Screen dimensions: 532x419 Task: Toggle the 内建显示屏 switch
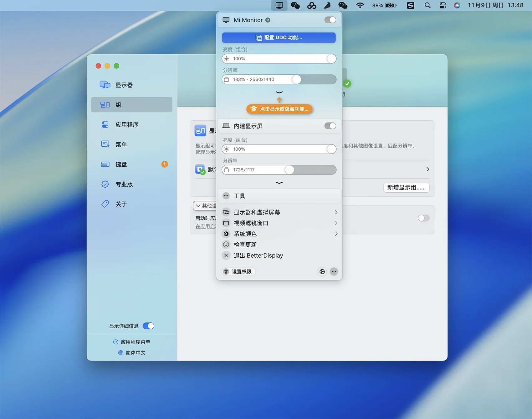(x=330, y=126)
